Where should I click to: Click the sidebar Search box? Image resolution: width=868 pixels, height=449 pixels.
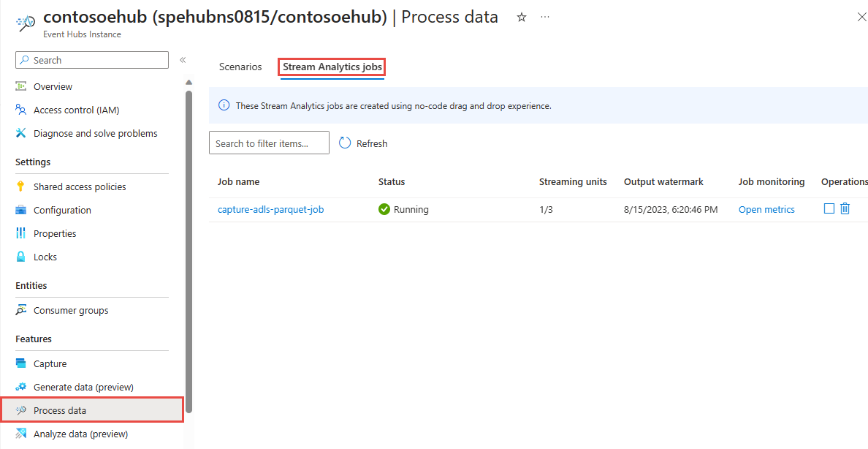pyautogui.click(x=92, y=60)
